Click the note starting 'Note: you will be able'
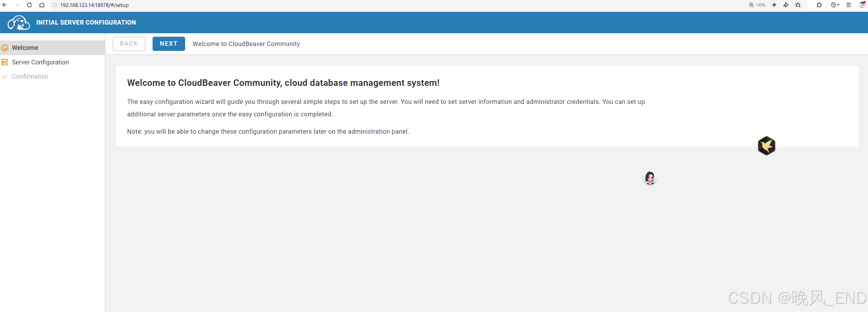Image resolution: width=868 pixels, height=312 pixels. click(x=268, y=132)
